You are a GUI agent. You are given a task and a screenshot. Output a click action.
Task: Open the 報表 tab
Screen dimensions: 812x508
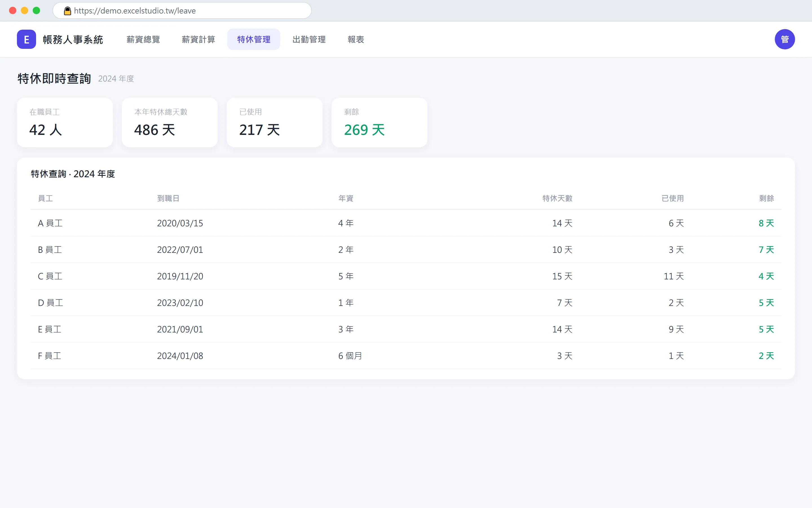pyautogui.click(x=356, y=39)
